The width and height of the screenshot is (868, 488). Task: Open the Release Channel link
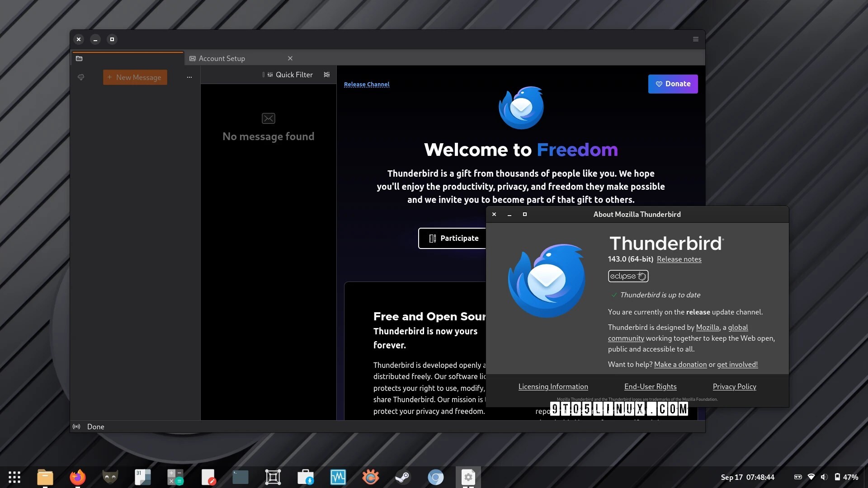pos(366,84)
